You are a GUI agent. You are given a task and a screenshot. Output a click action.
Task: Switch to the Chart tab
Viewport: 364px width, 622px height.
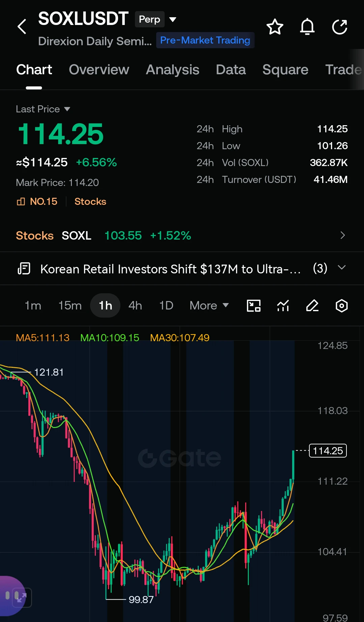[34, 70]
